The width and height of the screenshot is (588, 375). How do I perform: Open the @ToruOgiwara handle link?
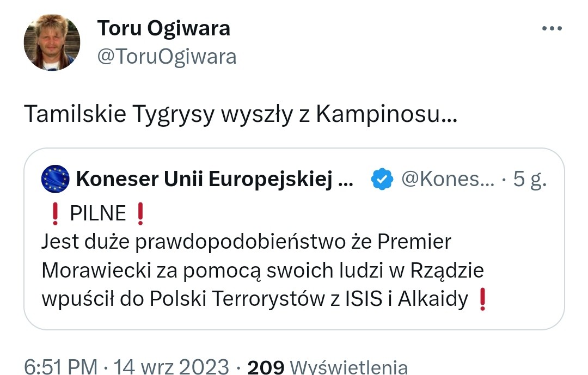pos(167,57)
